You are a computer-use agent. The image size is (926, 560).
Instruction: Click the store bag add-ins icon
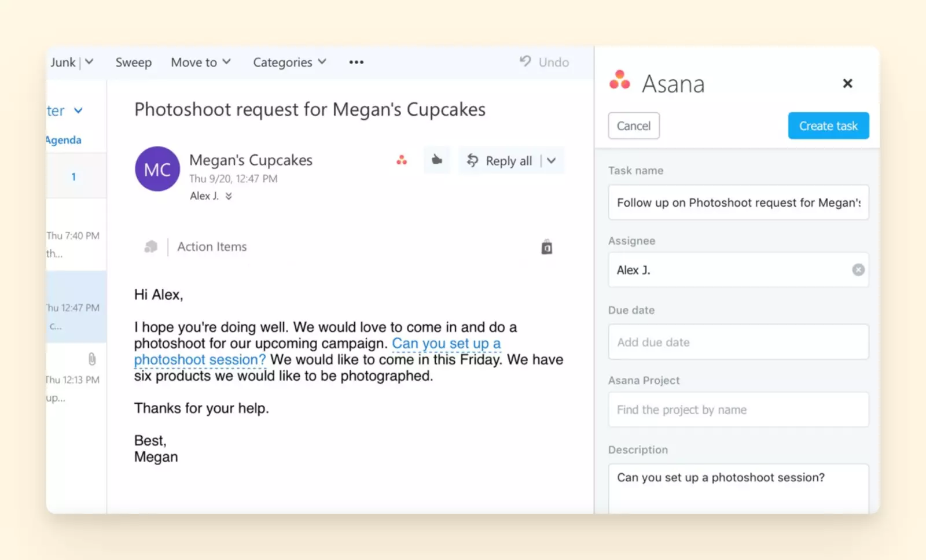(x=547, y=247)
